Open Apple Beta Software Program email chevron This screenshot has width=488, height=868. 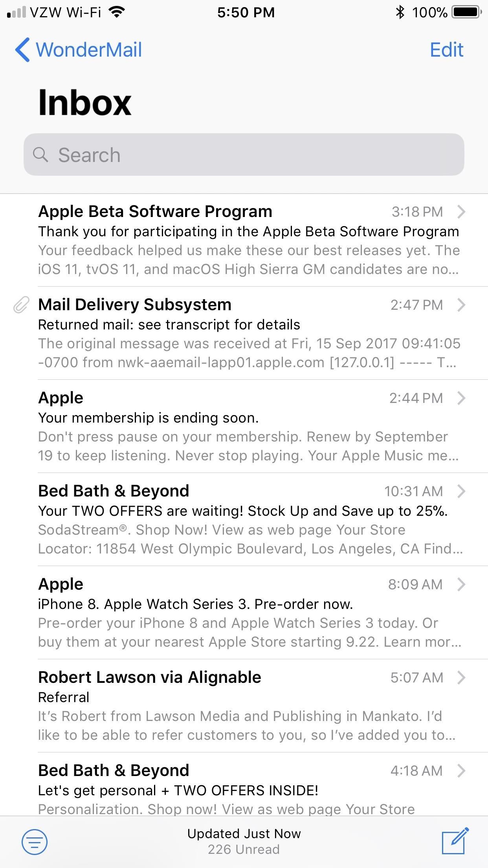462,212
